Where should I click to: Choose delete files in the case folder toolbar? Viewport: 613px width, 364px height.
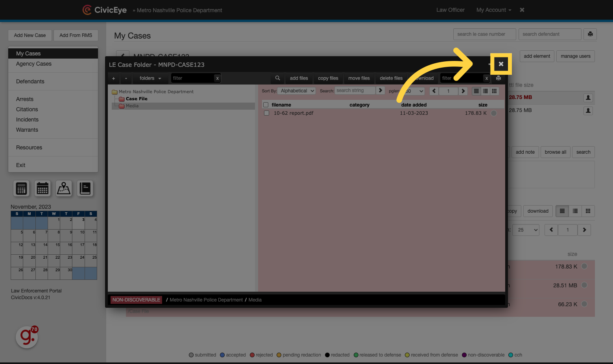click(391, 78)
